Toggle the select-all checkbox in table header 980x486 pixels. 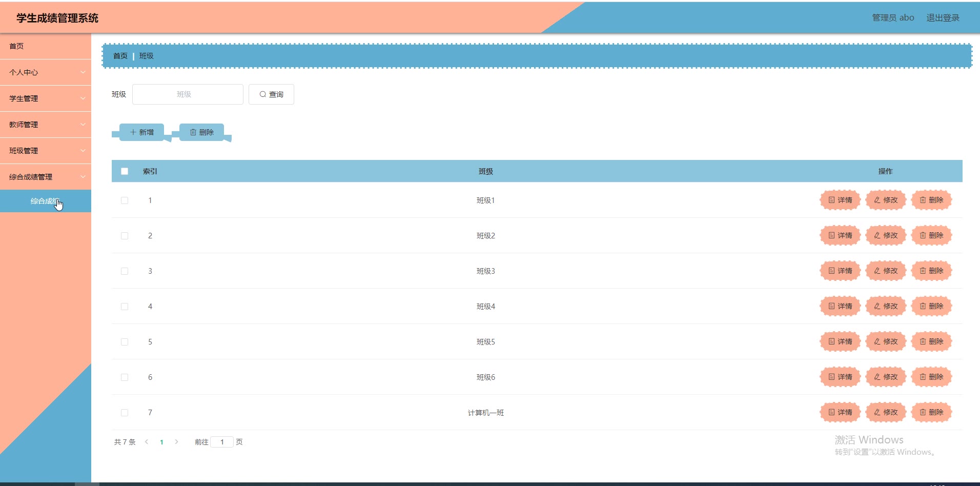(x=125, y=171)
